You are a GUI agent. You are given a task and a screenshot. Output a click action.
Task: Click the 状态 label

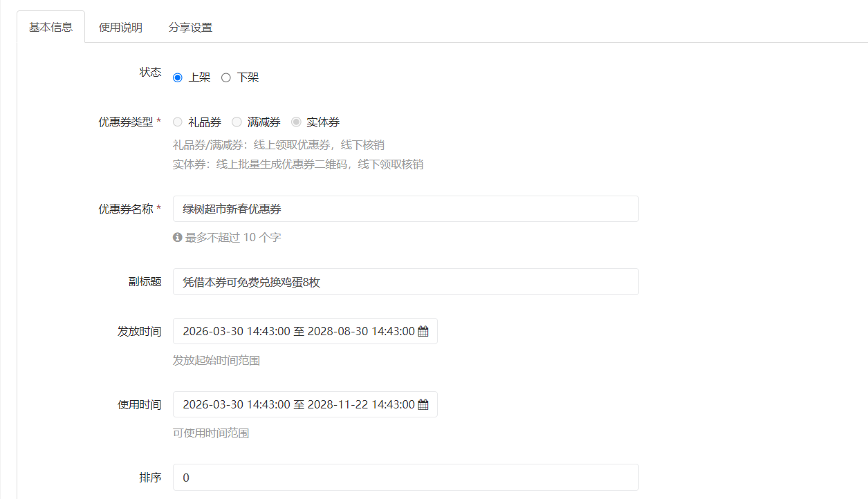(x=150, y=72)
